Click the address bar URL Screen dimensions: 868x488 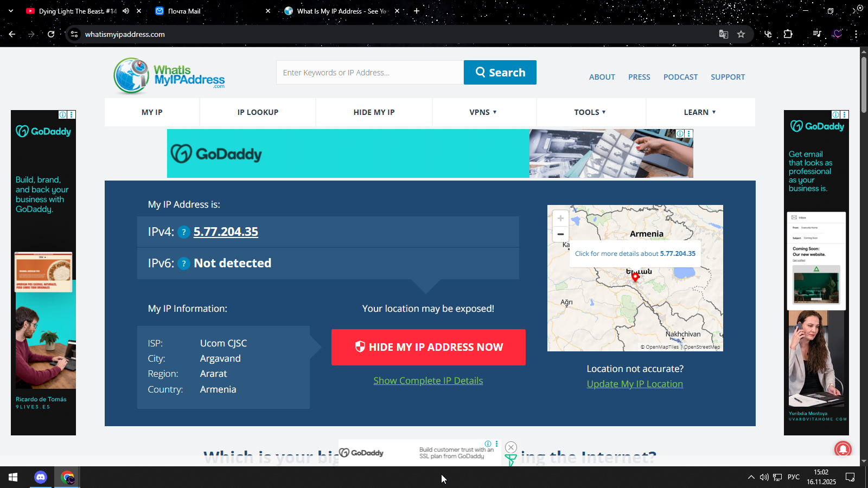(125, 34)
